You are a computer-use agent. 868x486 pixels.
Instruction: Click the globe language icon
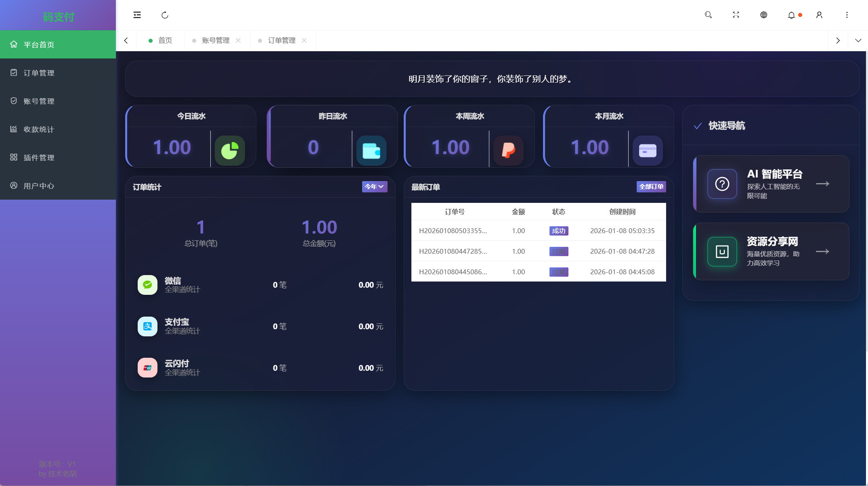pyautogui.click(x=763, y=15)
